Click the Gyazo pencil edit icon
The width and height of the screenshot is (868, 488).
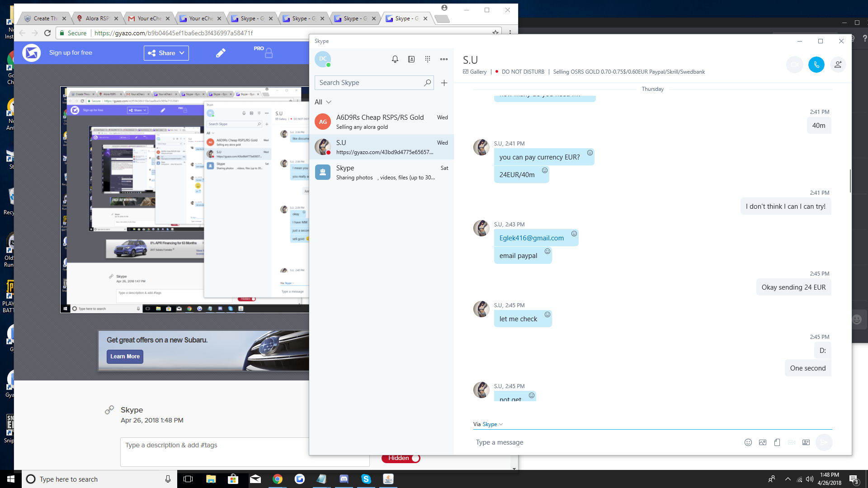pos(221,53)
